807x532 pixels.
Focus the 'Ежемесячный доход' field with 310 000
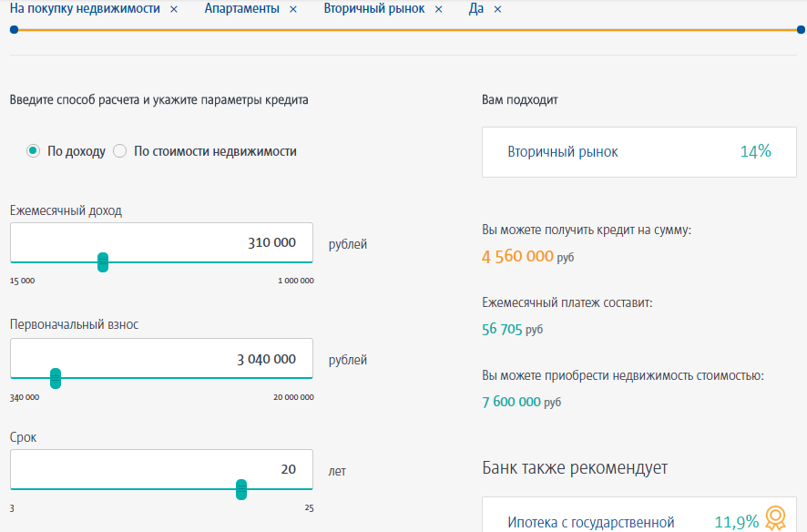[x=161, y=242]
